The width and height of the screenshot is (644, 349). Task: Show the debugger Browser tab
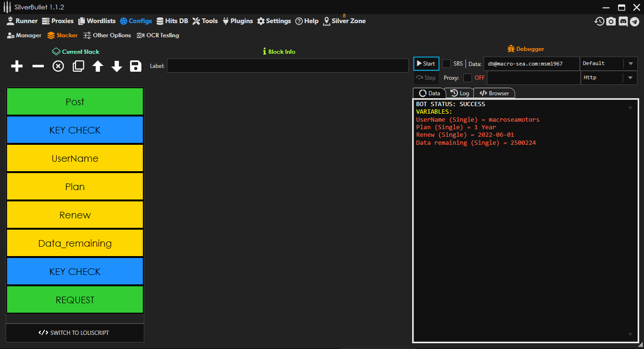pyautogui.click(x=494, y=93)
